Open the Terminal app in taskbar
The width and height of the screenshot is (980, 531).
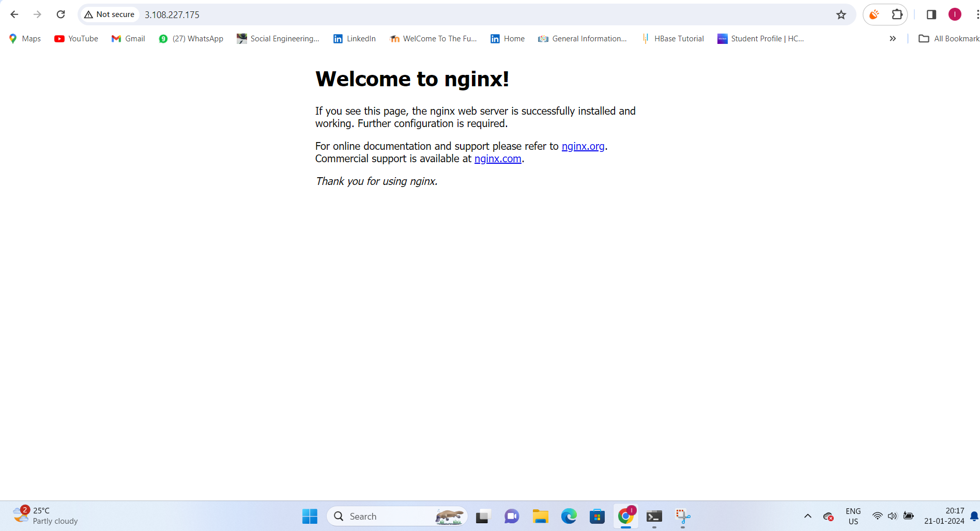(654, 516)
